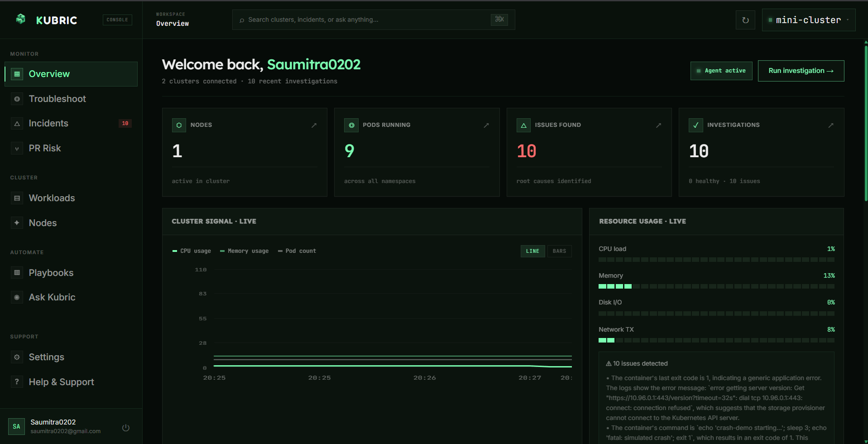Click the Ask Kubric sidebar icon

[x=17, y=297]
